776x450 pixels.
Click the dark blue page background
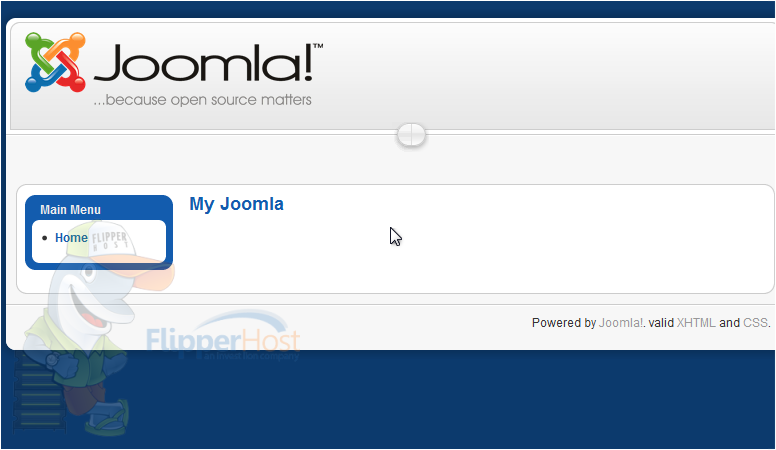coord(445,401)
